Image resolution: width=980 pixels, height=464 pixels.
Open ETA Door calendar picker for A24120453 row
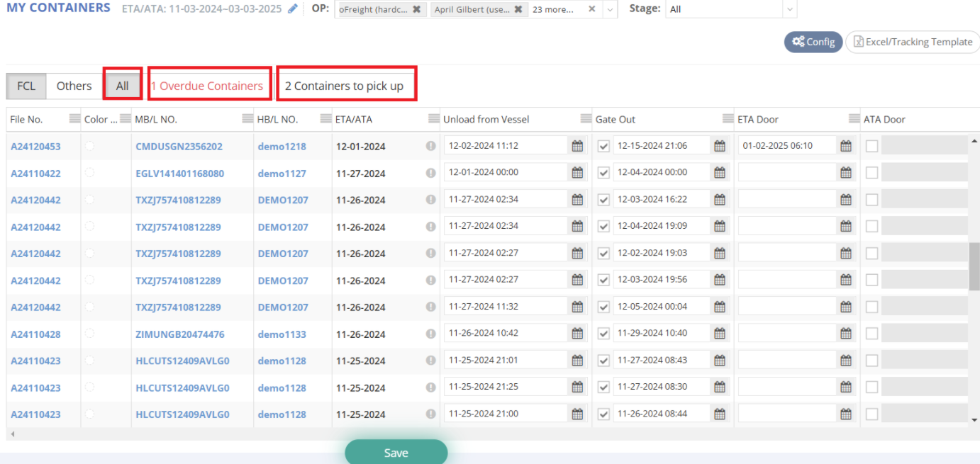pos(845,146)
